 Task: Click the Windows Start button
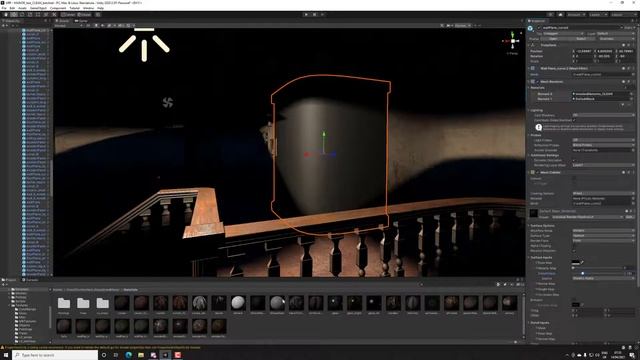click(x=6, y=355)
